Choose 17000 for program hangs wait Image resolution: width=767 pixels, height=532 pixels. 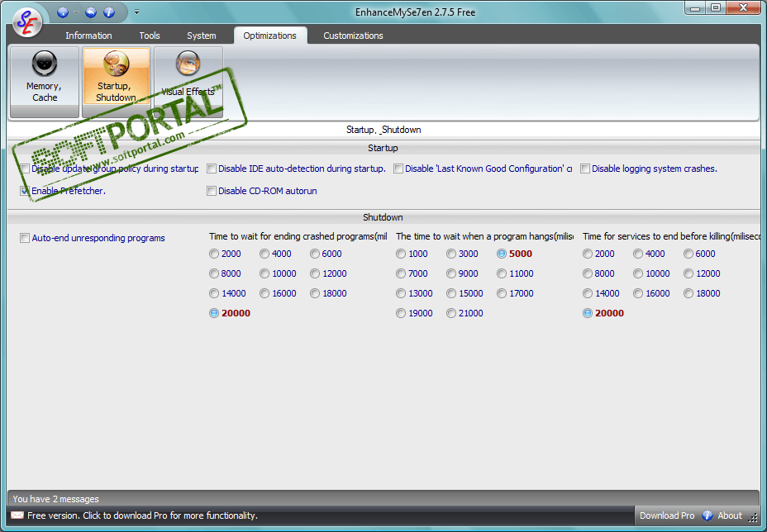tap(515, 293)
